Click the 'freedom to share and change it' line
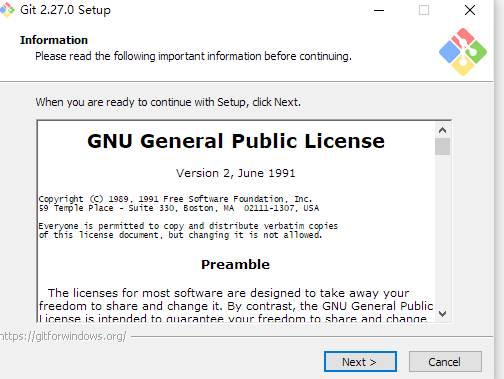Viewport: 504px width, 379px height. coord(236,306)
